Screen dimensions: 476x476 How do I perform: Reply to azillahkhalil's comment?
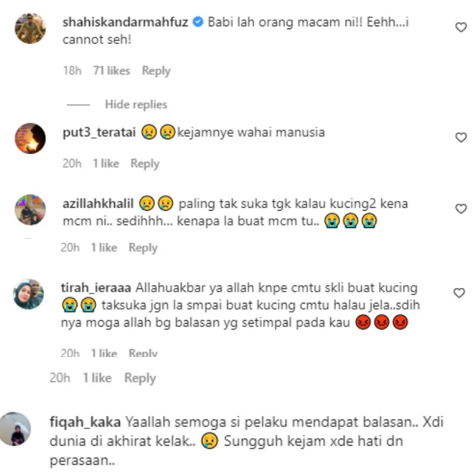[x=143, y=248]
